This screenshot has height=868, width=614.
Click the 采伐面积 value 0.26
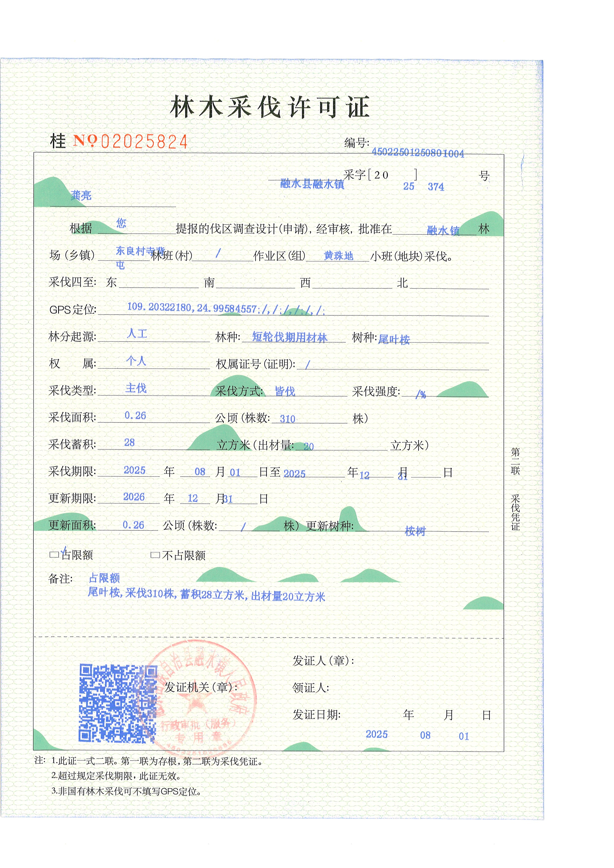(135, 415)
